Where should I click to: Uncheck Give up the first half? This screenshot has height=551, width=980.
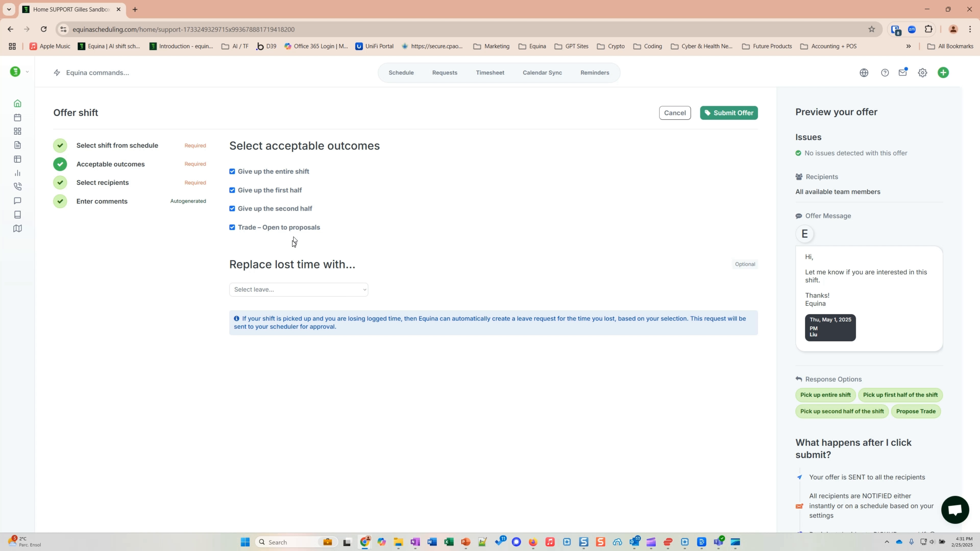click(232, 190)
